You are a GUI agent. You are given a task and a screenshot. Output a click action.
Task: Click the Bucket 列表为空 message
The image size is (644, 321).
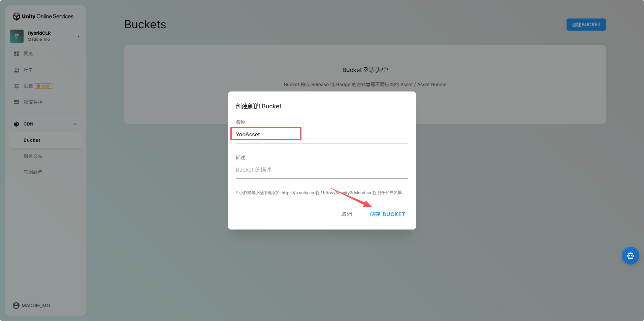(x=365, y=70)
